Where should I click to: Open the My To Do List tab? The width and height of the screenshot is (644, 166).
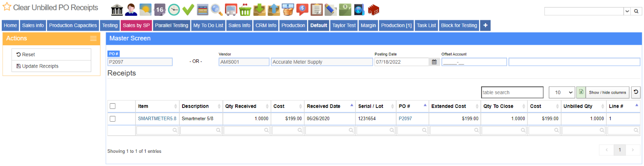click(208, 25)
